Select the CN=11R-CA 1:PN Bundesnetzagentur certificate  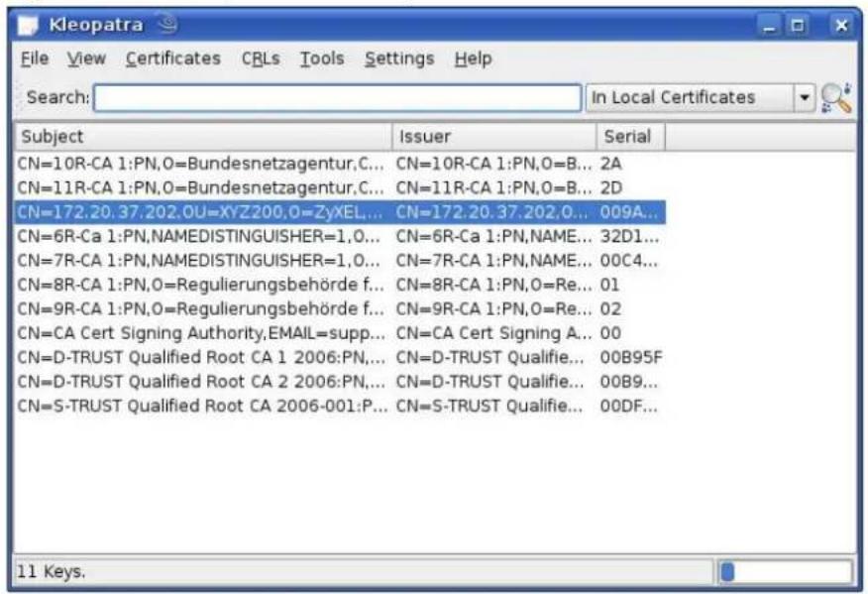click(340, 187)
